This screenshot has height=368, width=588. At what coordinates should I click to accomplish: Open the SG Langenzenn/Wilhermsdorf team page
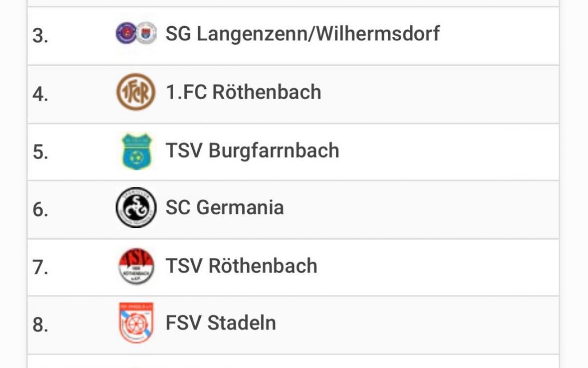[302, 34]
